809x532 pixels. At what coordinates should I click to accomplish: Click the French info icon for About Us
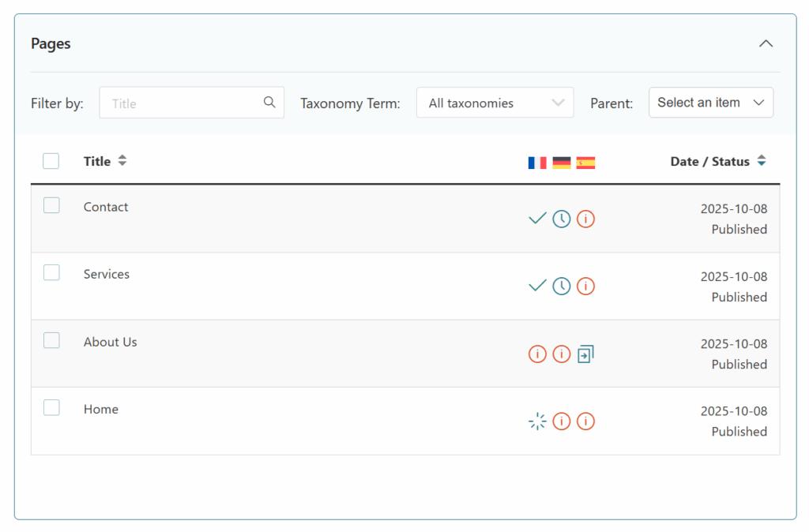[537, 354]
